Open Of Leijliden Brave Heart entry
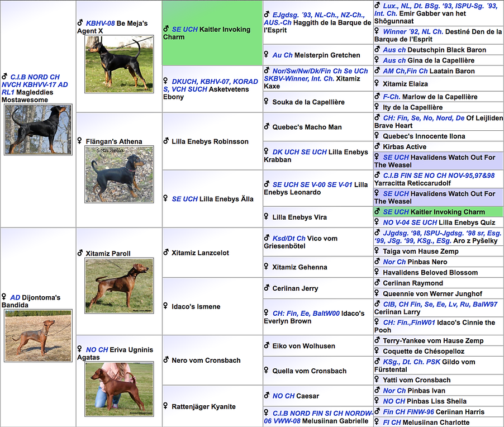Screen dimensions: 504x427 (439, 122)
